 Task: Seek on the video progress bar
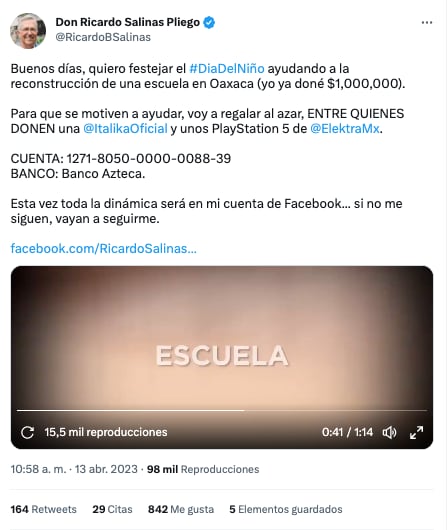[222, 410]
